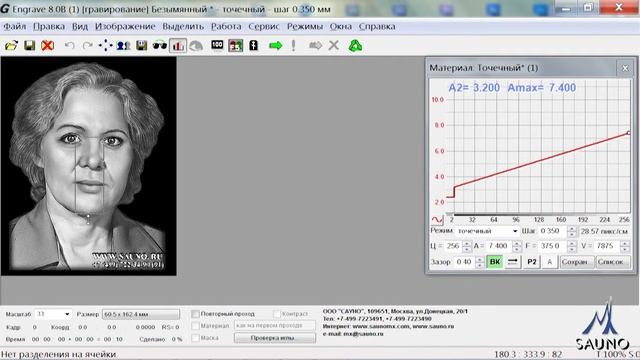Click the sunglasses icon in toolbar
This screenshot has width=640, height=360.
160,45
